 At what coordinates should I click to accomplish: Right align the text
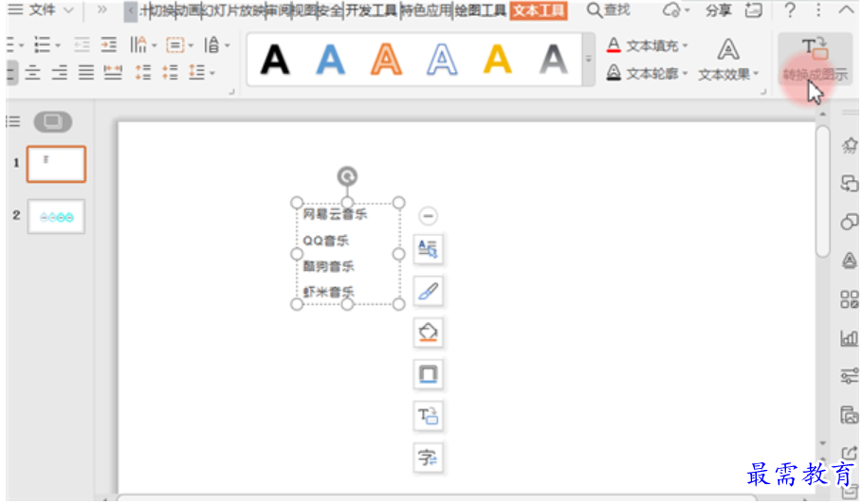click(60, 72)
